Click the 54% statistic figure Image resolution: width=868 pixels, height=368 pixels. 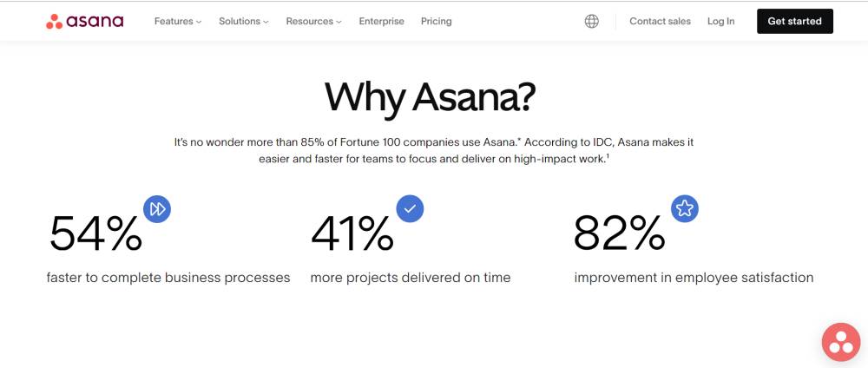click(x=95, y=234)
